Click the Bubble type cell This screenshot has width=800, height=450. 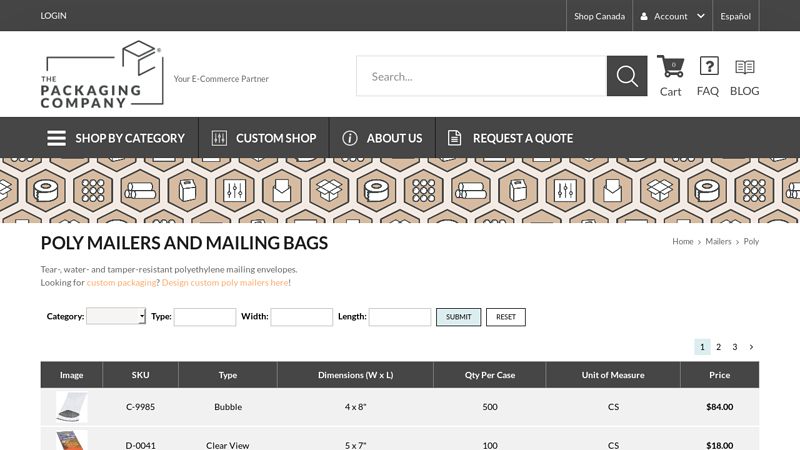pos(228,407)
